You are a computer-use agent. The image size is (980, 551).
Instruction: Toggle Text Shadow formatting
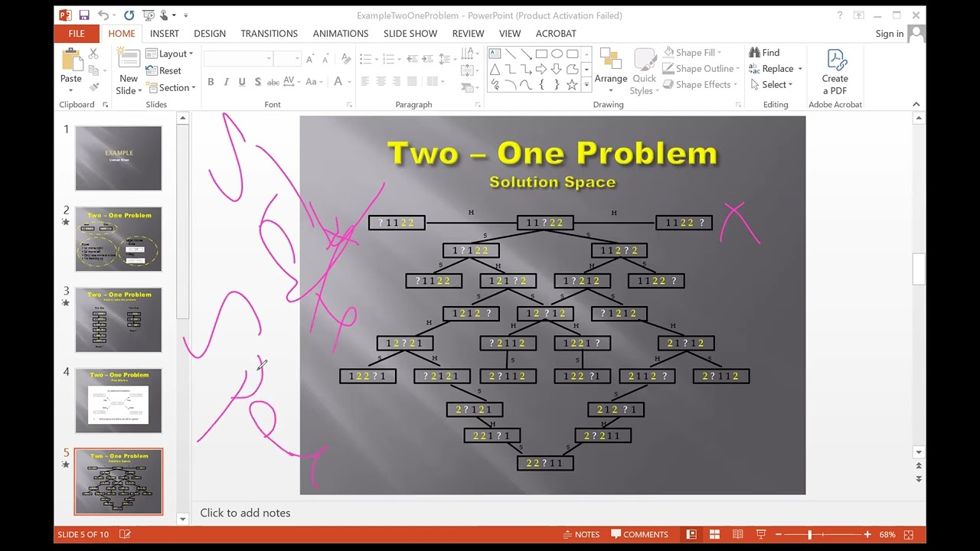258,82
